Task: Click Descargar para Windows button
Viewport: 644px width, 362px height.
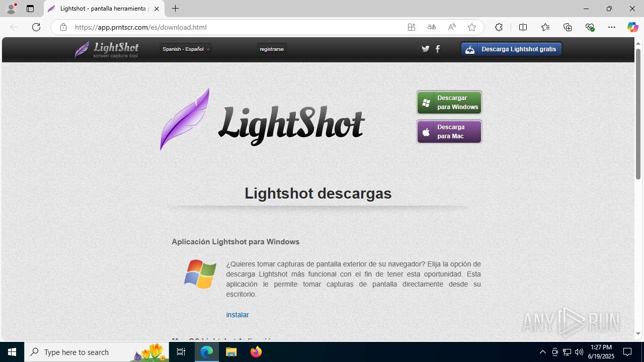Action: tap(449, 103)
